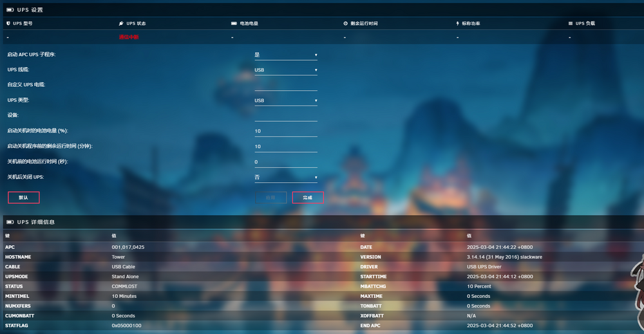Click the NUMXFERS key label

tap(17, 306)
